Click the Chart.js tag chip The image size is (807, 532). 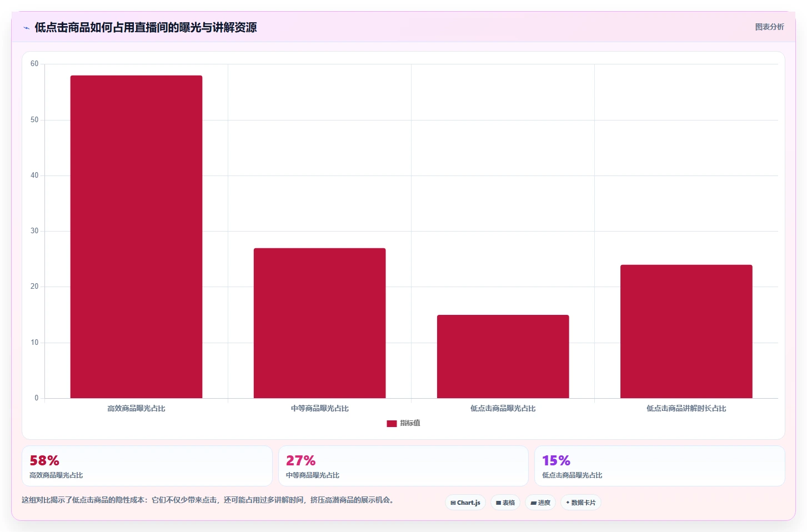click(x=465, y=503)
